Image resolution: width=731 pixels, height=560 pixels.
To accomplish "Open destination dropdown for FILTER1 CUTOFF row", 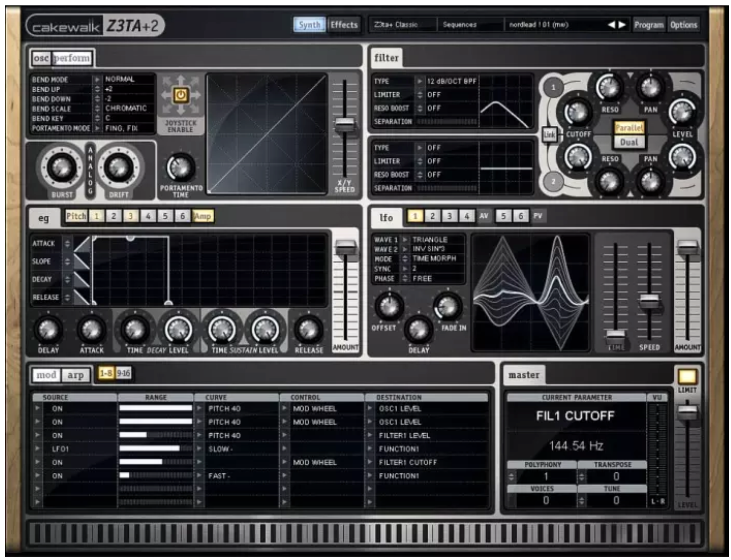I will tap(370, 463).
